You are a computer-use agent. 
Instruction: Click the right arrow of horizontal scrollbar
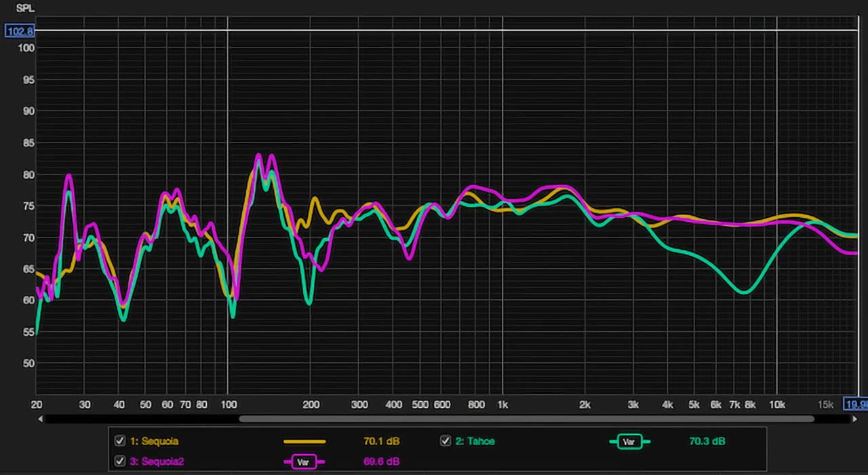[854, 419]
